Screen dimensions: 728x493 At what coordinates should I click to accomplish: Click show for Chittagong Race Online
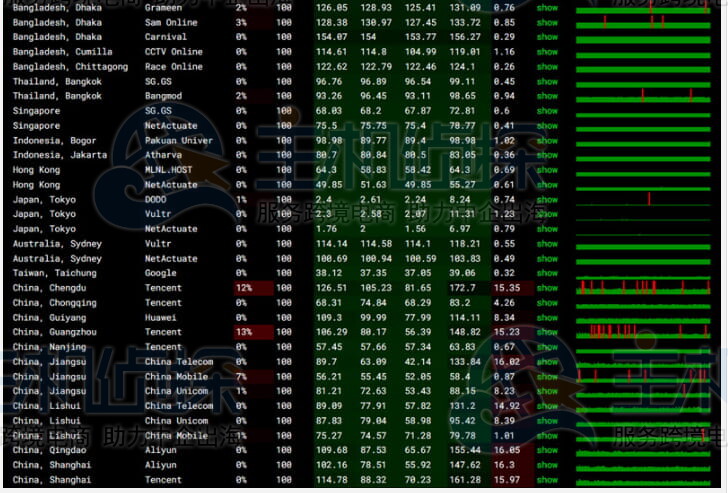547,67
